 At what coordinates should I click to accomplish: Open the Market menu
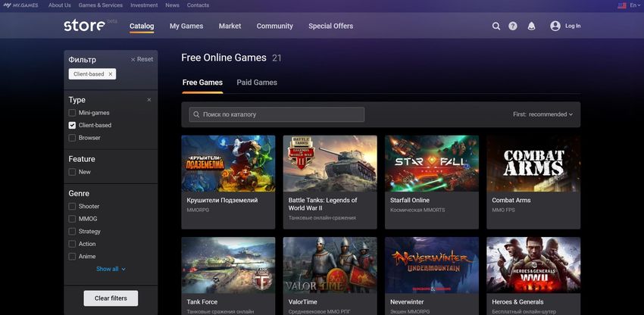click(x=230, y=26)
